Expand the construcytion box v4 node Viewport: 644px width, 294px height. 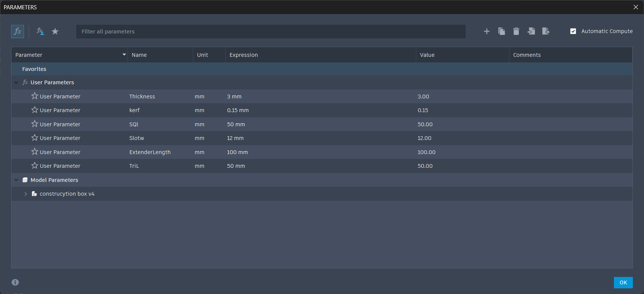tap(26, 194)
